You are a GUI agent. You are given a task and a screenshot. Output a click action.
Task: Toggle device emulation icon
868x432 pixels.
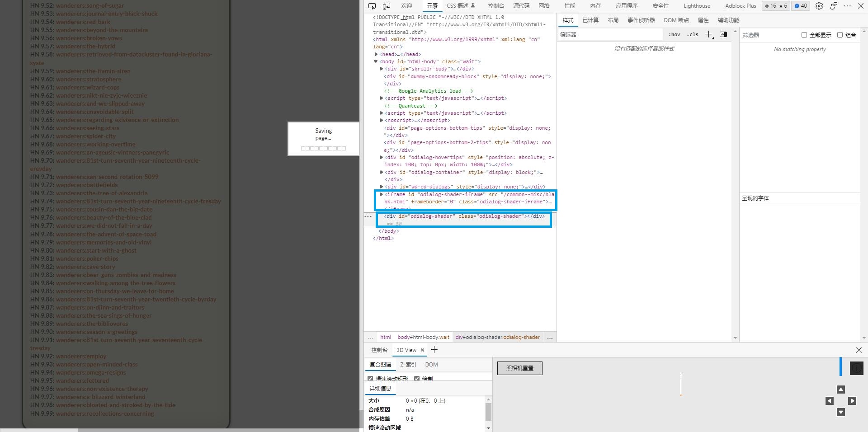(387, 6)
